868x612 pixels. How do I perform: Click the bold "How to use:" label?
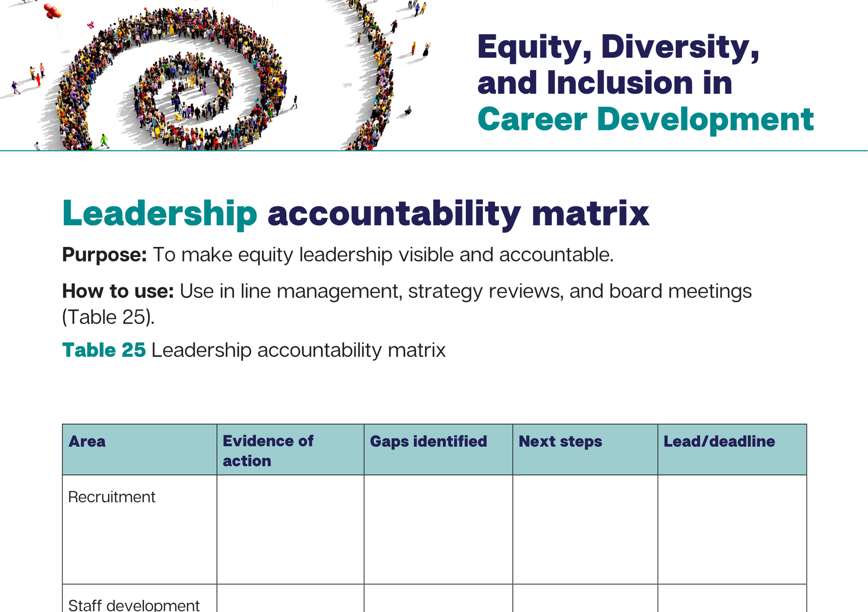click(118, 291)
